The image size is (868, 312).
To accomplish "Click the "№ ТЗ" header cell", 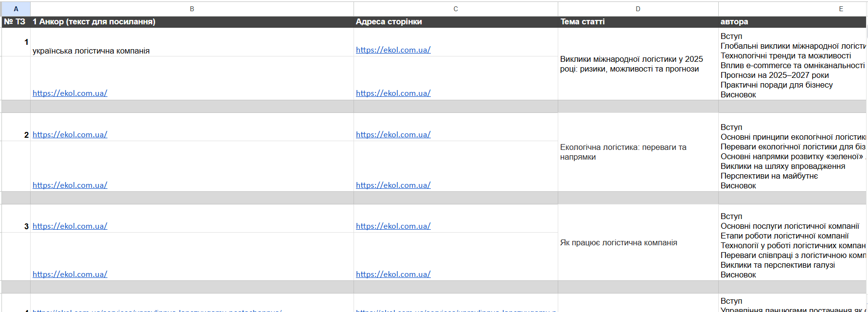I will (x=15, y=22).
